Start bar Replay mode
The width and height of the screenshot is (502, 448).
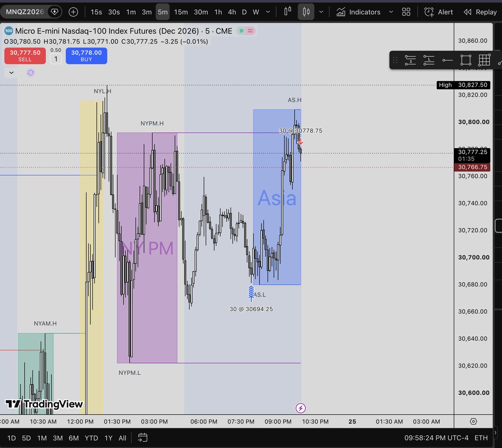click(x=480, y=12)
